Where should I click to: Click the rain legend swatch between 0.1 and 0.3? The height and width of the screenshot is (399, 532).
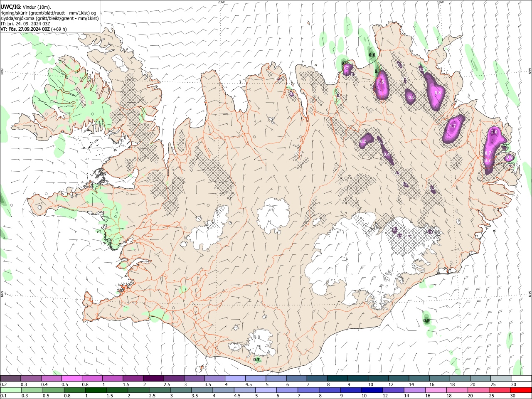pyautogui.click(x=11, y=390)
